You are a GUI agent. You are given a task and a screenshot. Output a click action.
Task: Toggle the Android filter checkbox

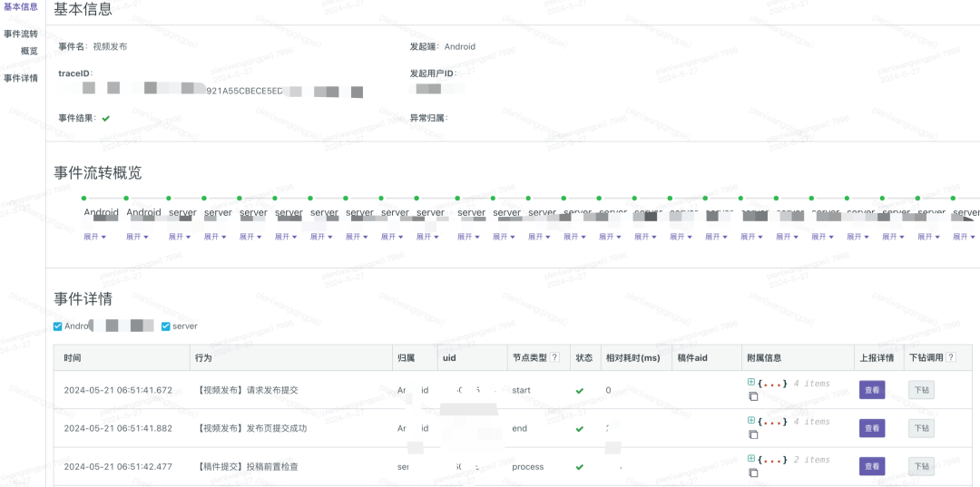coord(57,326)
